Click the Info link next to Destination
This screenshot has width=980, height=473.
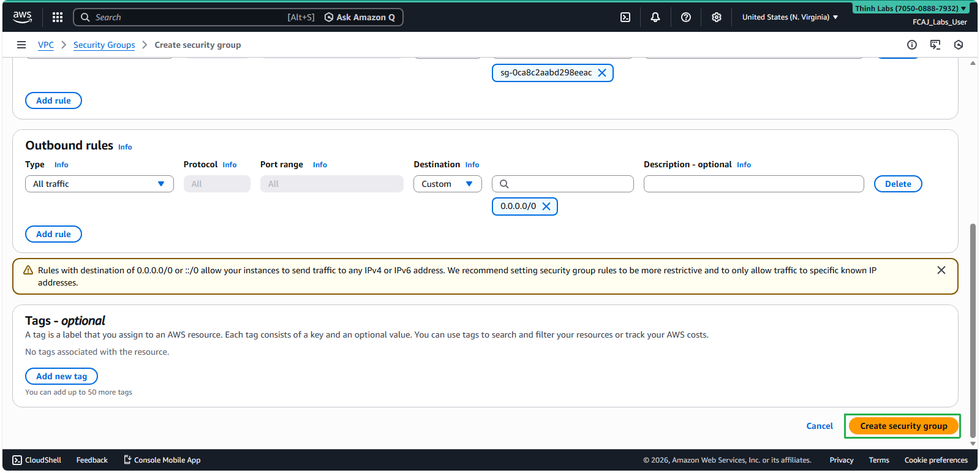click(472, 165)
